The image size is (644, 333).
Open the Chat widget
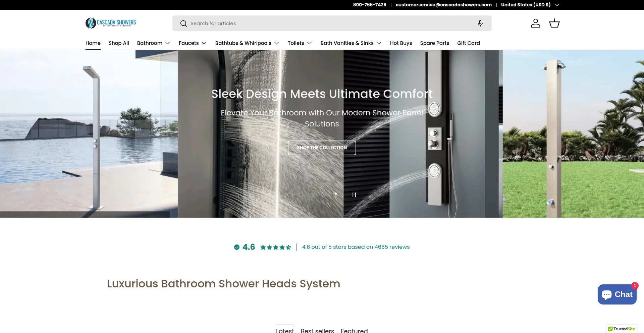coord(617,294)
